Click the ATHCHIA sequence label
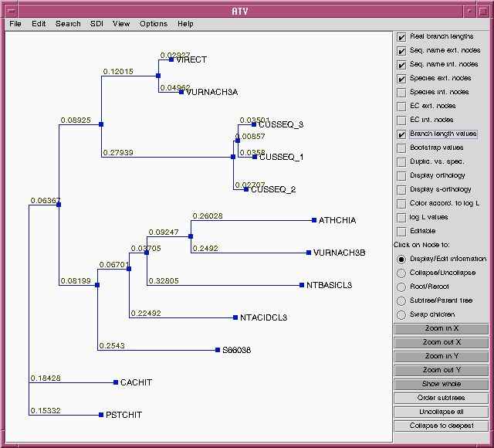494x448 pixels. pyautogui.click(x=337, y=220)
